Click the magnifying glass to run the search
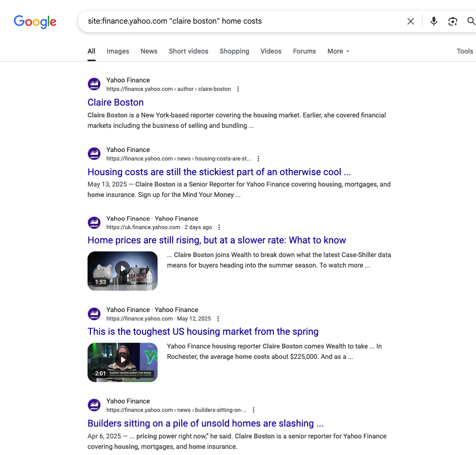Image resolution: width=476 pixels, height=455 pixels. pos(470,21)
